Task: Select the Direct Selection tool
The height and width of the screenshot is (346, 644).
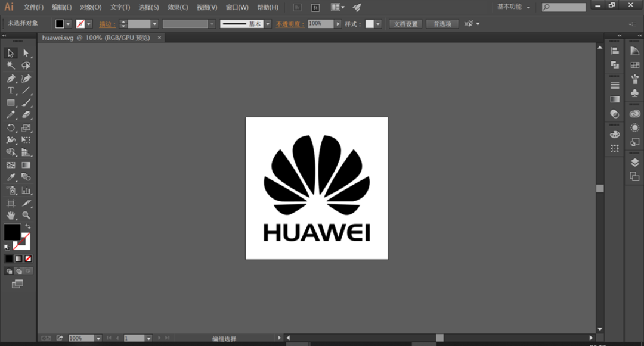Action: click(x=26, y=53)
